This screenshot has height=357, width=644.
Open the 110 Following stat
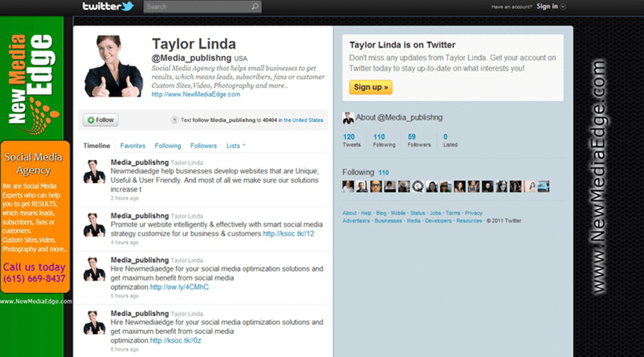384,140
